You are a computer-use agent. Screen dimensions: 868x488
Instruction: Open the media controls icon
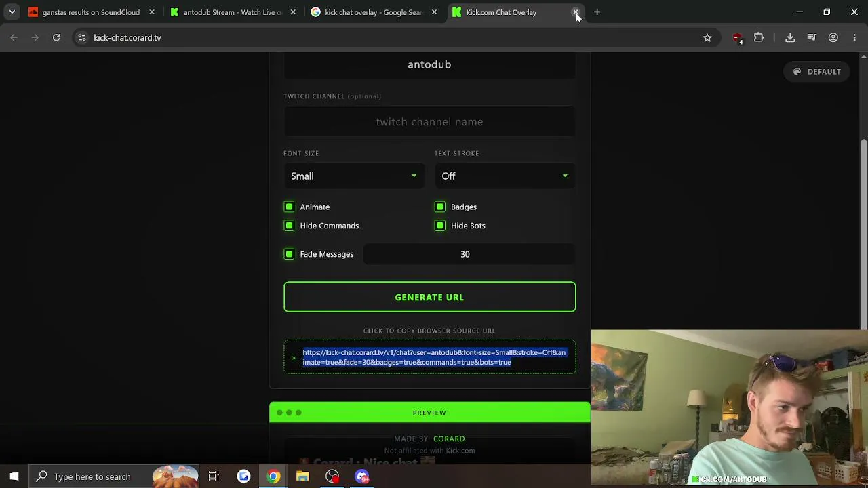pos(812,37)
